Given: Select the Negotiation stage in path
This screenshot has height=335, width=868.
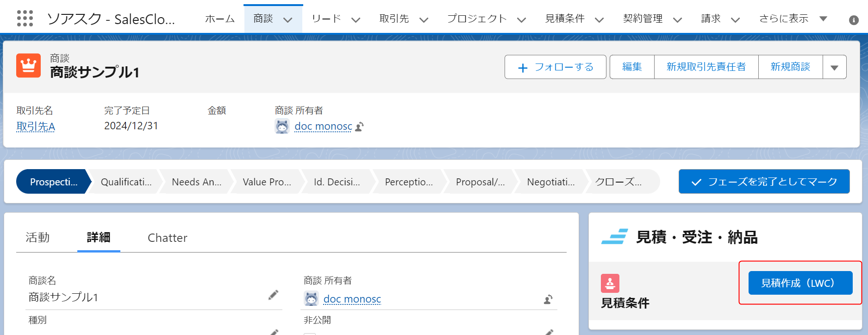Looking at the screenshot, I should (550, 182).
